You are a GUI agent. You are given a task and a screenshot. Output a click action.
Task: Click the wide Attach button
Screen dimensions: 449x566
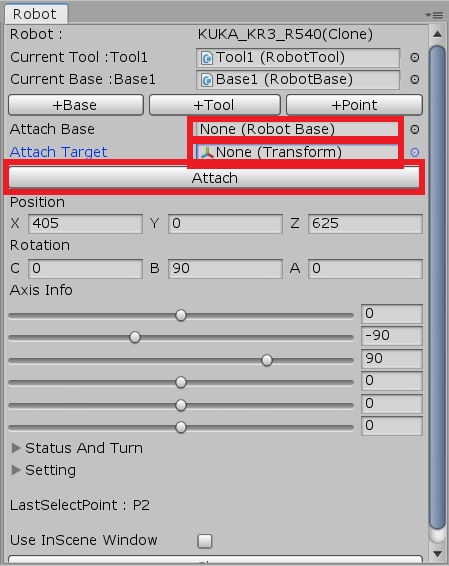click(x=214, y=178)
